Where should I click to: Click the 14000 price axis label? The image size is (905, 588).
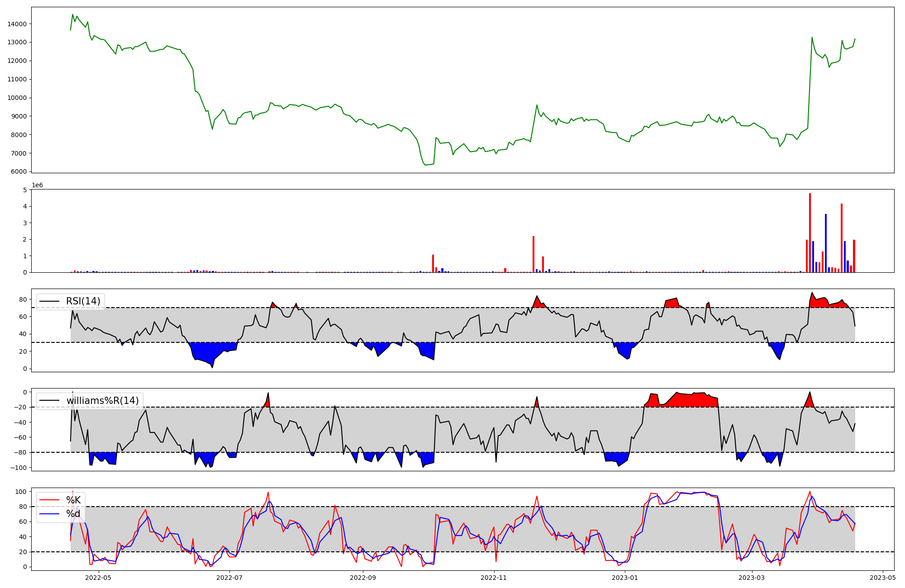pyautogui.click(x=17, y=24)
